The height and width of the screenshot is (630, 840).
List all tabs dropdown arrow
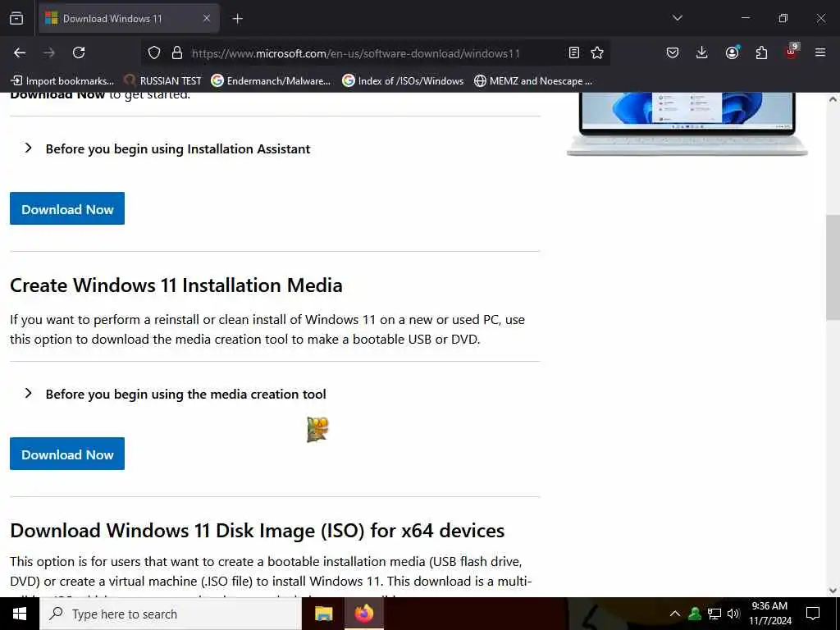677,18
